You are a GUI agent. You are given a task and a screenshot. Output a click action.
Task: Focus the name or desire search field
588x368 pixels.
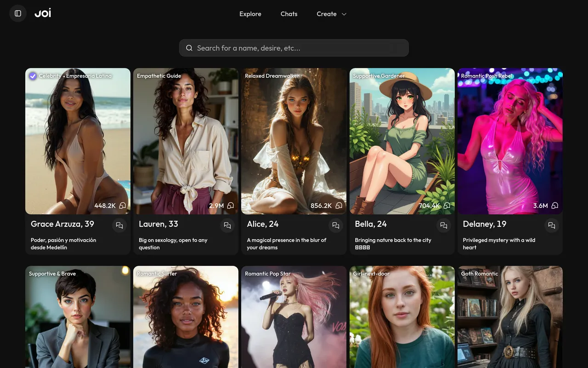(294, 48)
